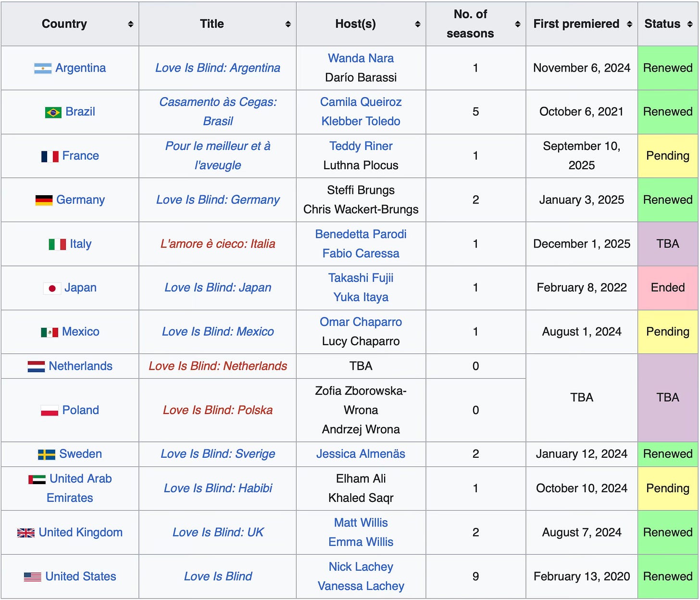Viewport: 700px width, 600px height.
Task: Click the Brazil flag icon
Action: (53, 112)
